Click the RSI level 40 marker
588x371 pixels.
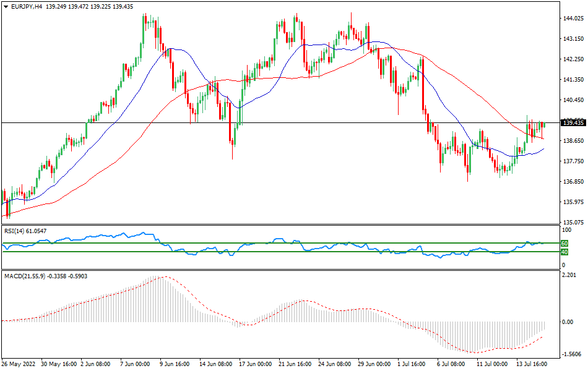click(x=565, y=252)
